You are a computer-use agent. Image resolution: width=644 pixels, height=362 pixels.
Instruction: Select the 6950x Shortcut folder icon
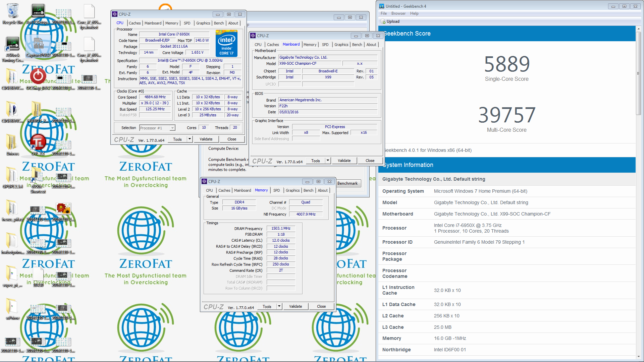point(37,175)
